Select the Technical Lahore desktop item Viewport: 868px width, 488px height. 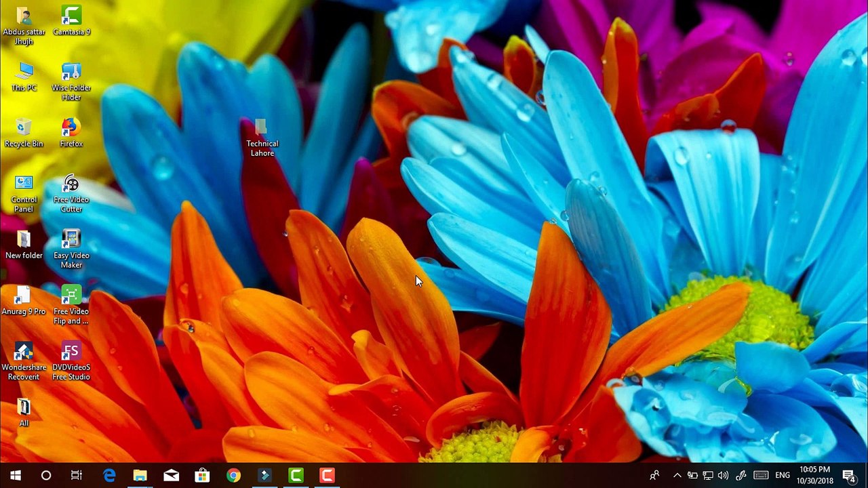click(262, 138)
